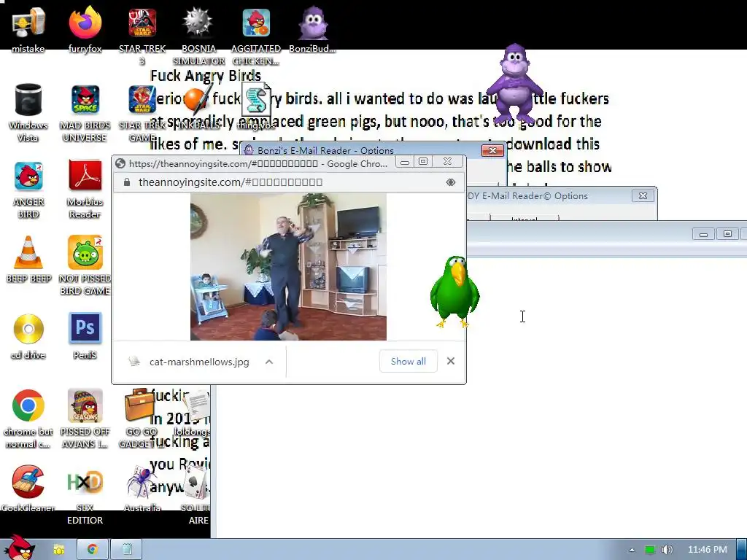The width and height of the screenshot is (747, 560).
Task: Open the BOSNIA SIMULATOR minesweeper icon
Action: click(x=198, y=23)
